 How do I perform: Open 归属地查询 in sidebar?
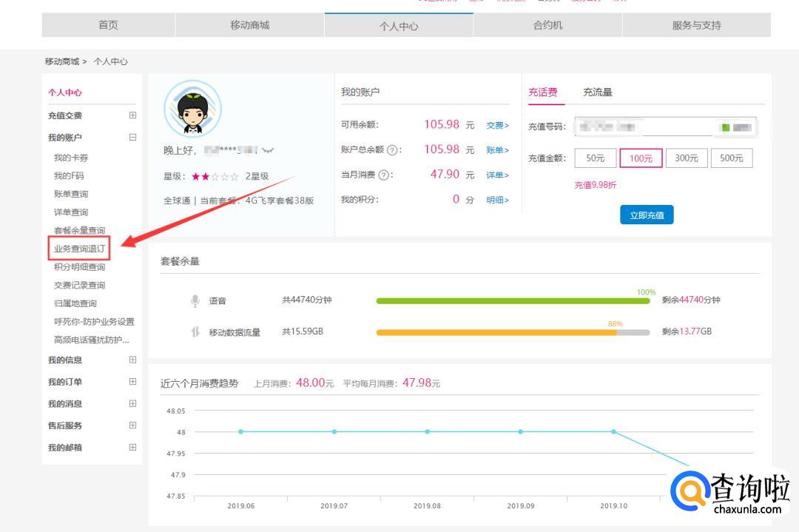pyautogui.click(x=75, y=303)
